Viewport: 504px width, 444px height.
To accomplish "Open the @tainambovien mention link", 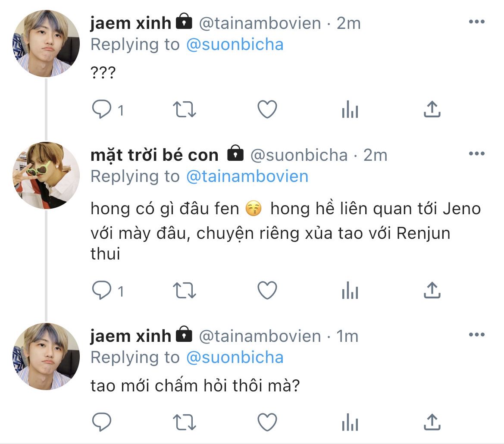I will click(247, 176).
